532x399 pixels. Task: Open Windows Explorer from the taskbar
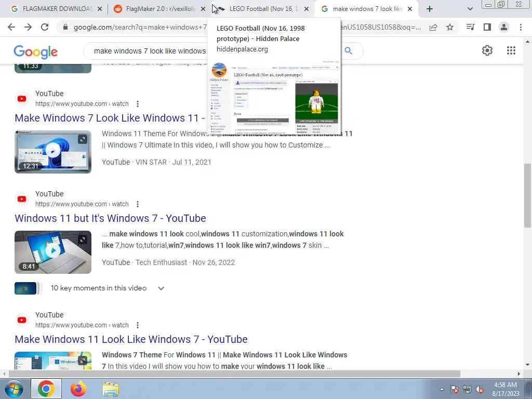pyautogui.click(x=111, y=389)
